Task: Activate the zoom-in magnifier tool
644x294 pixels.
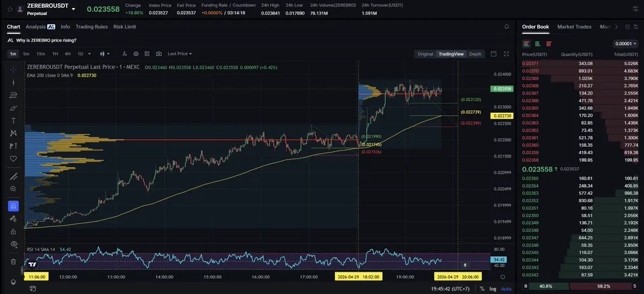Action: (x=13, y=189)
